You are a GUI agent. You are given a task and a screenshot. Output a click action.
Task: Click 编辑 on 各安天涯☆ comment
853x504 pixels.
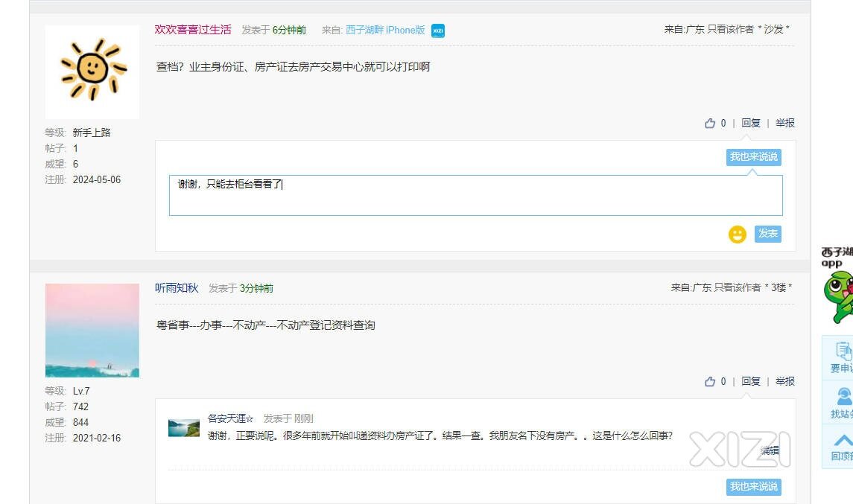(770, 450)
